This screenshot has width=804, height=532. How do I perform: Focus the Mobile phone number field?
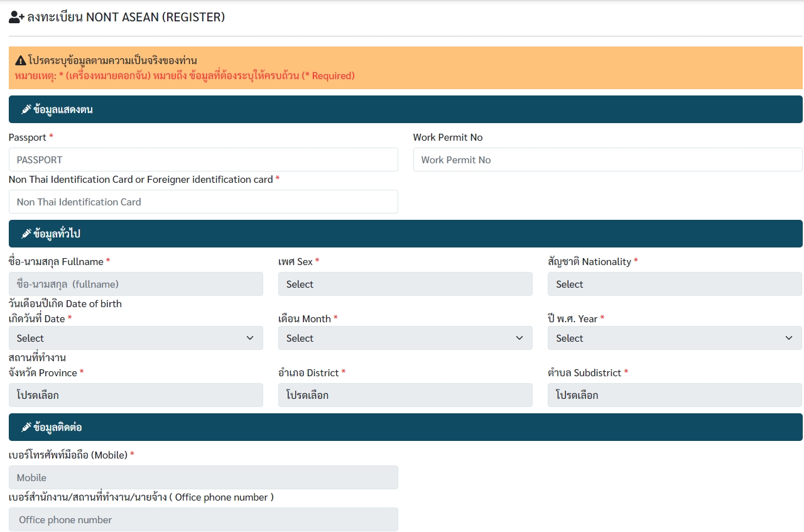coord(203,477)
